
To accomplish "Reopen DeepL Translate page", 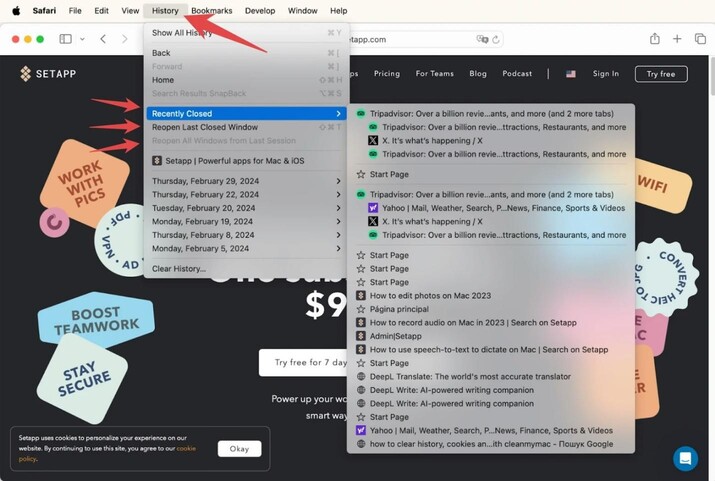I will tap(491, 377).
